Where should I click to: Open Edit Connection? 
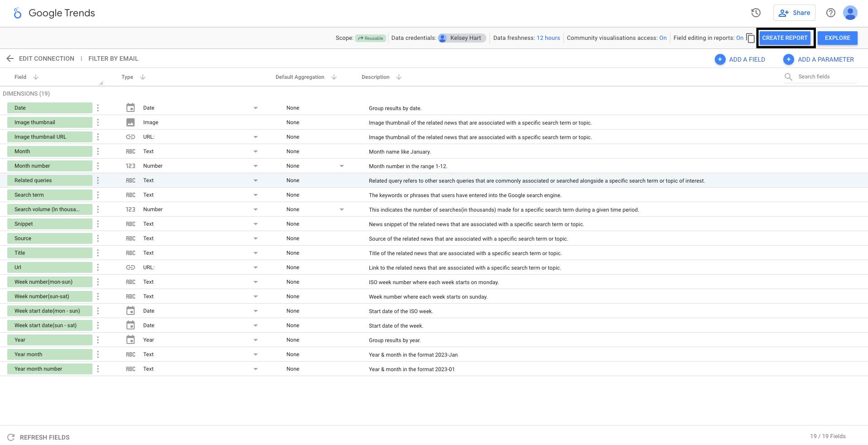(x=47, y=58)
